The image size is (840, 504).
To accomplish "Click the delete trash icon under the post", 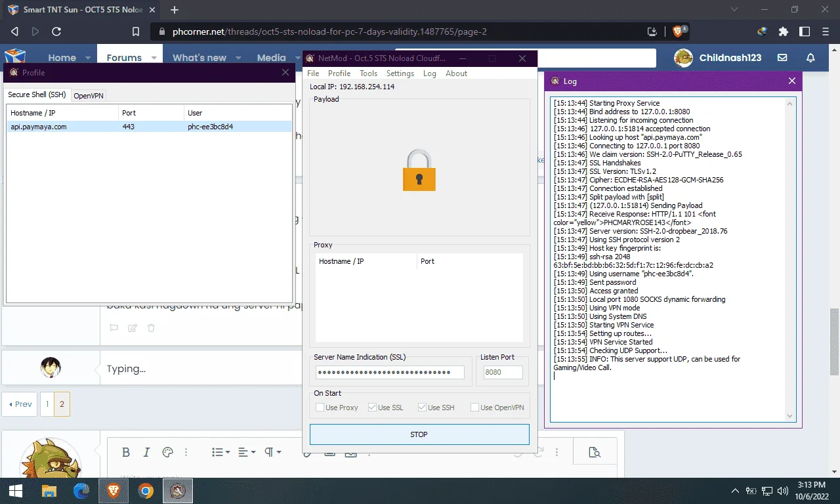I will pos(152,328).
